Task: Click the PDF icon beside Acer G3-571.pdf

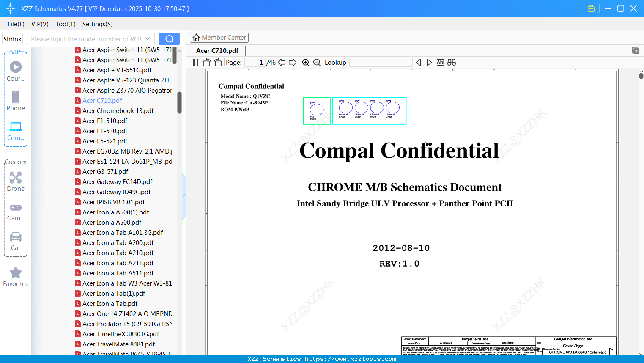Action: click(78, 172)
